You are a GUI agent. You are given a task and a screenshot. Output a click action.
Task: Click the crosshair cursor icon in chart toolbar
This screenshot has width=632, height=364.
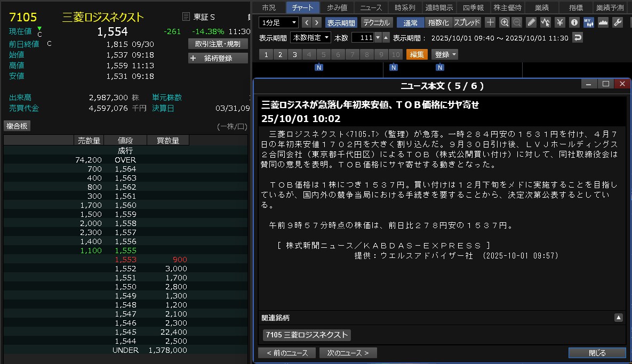[490, 22]
